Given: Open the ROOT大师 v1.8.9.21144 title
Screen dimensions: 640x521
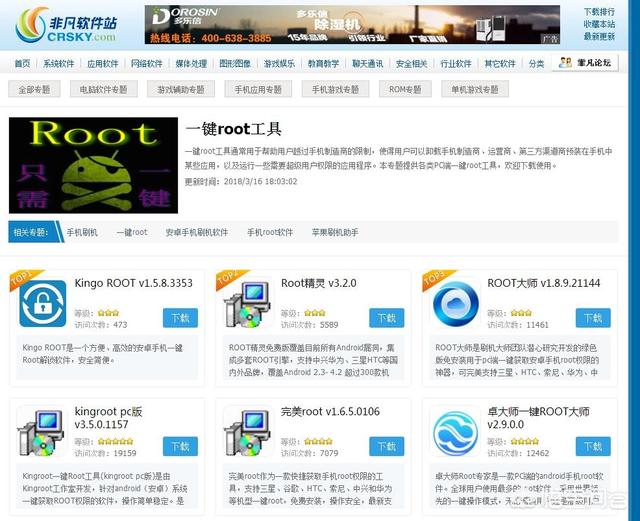Looking at the screenshot, I should [544, 283].
